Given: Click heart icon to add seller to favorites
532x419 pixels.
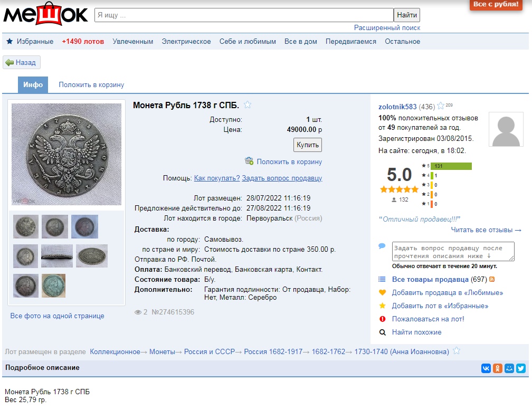Looking at the screenshot, I should pos(383,292).
